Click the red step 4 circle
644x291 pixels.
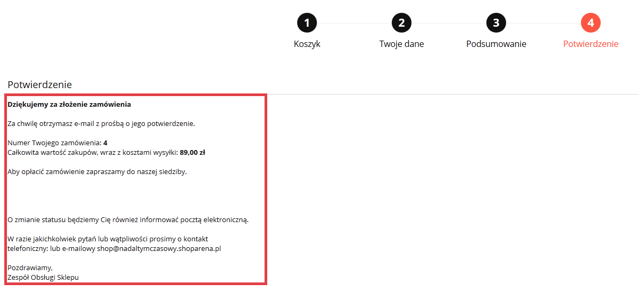tap(591, 23)
